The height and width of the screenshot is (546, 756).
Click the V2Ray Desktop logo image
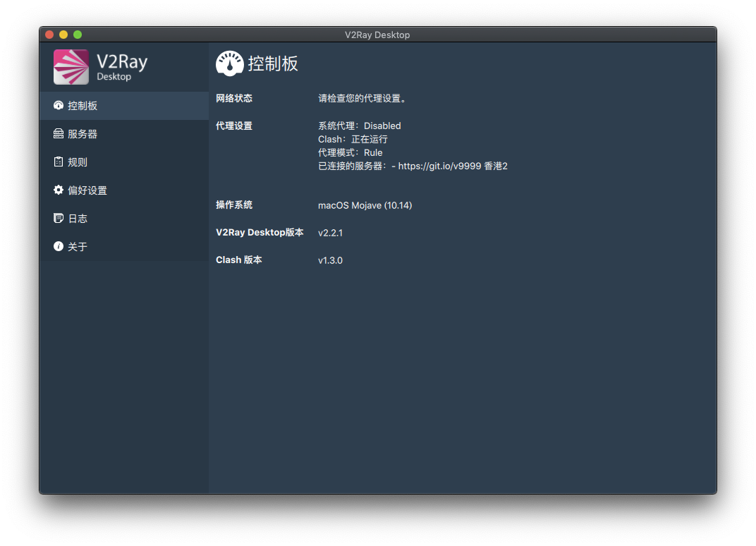click(71, 67)
